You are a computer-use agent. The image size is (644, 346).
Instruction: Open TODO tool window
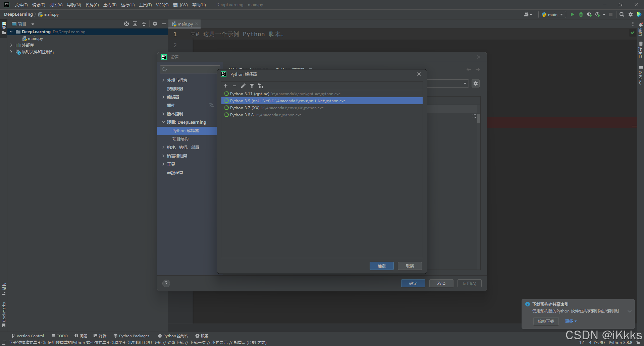(x=60, y=336)
